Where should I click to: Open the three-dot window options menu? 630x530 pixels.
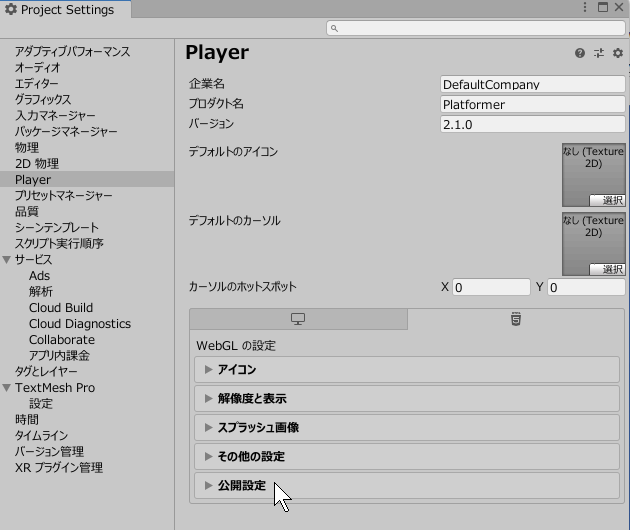[x=585, y=7]
